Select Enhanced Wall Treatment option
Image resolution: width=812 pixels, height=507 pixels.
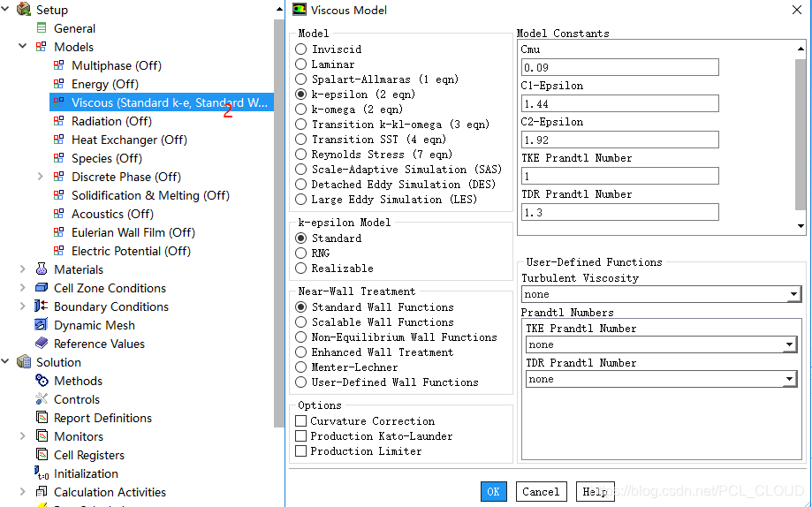(301, 352)
